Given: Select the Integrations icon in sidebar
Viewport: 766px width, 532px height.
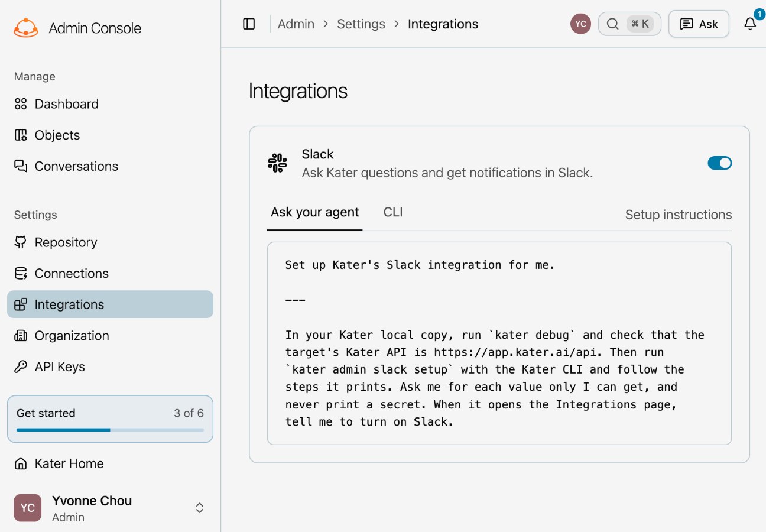Looking at the screenshot, I should pyautogui.click(x=21, y=304).
